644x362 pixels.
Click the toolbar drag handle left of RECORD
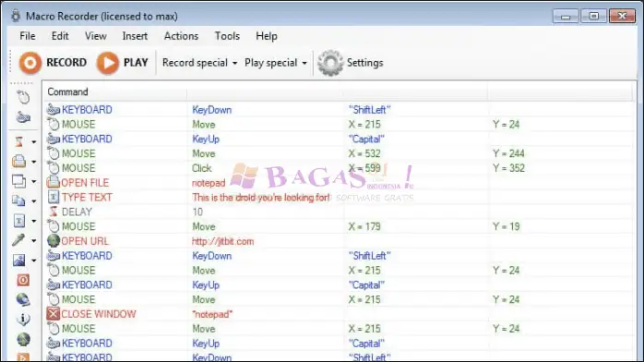click(11, 63)
